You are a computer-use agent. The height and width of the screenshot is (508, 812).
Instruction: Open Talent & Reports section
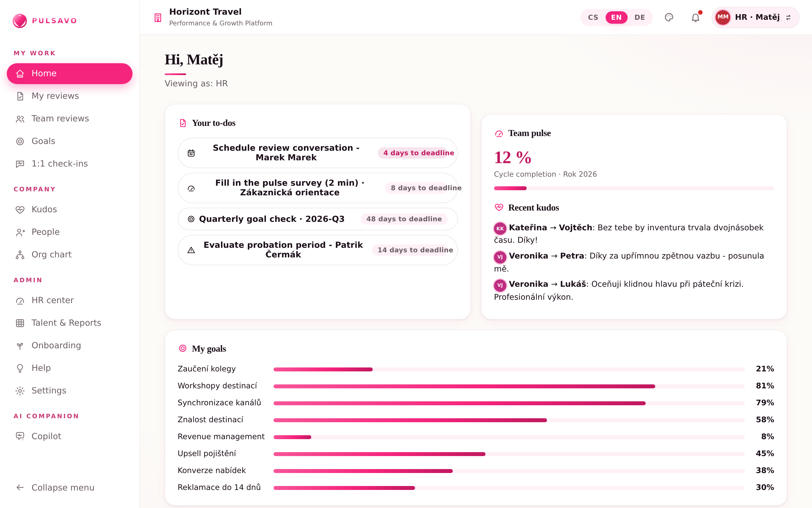pos(69,323)
